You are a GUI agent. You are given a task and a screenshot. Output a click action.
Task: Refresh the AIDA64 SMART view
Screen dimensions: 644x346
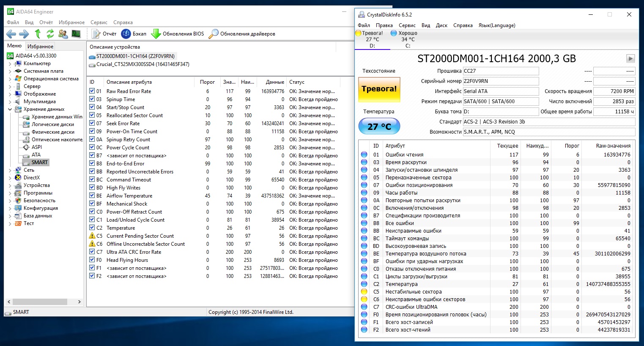click(x=50, y=34)
